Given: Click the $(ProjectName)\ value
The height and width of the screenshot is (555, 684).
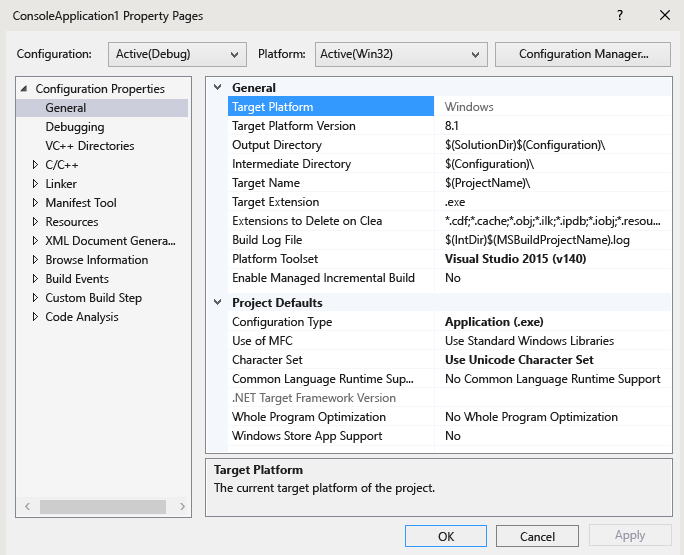Looking at the screenshot, I should click(x=487, y=183).
